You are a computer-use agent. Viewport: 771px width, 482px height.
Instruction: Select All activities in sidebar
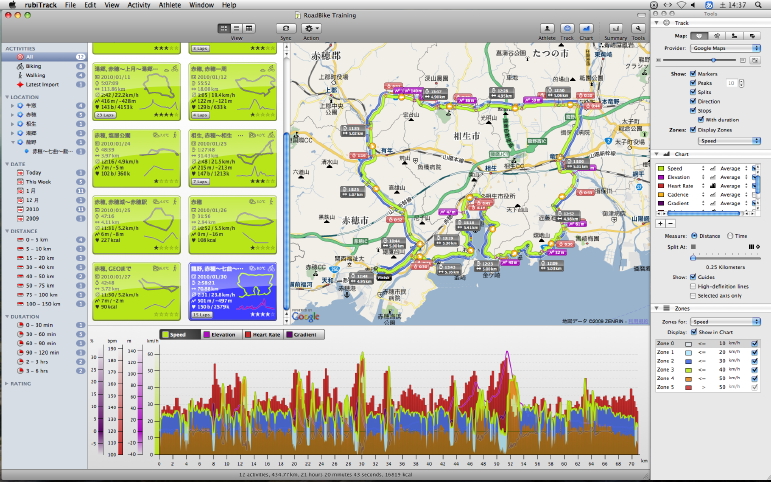(44, 57)
